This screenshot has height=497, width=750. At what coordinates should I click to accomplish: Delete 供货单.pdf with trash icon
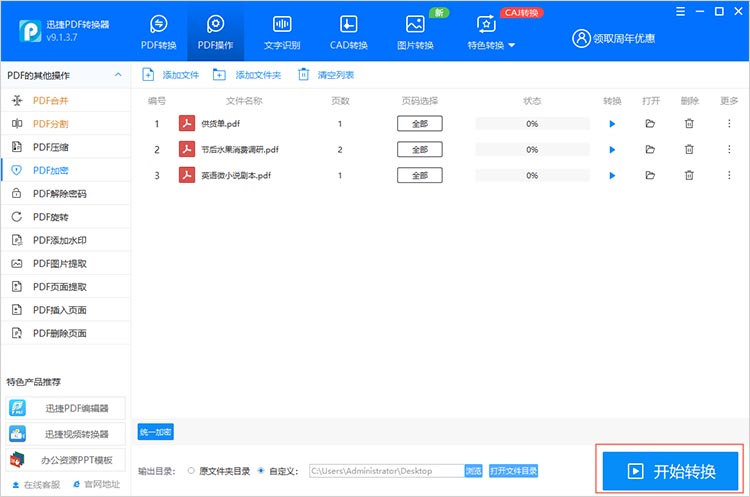click(689, 123)
